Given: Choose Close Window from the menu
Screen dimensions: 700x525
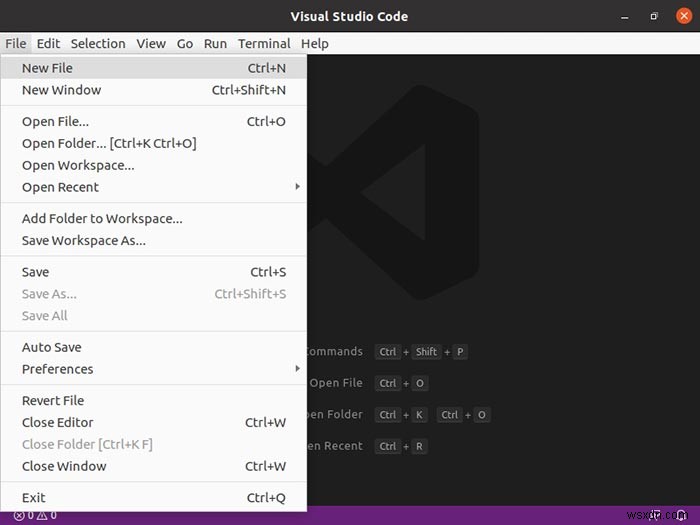Looking at the screenshot, I should point(154,466).
